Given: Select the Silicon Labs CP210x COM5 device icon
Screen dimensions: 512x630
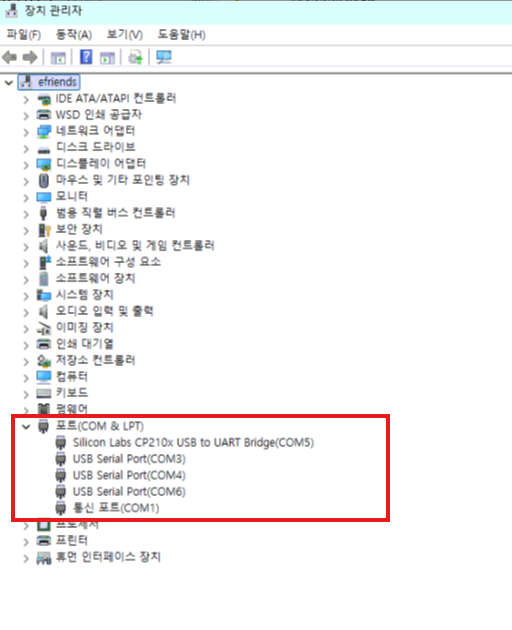Looking at the screenshot, I should [x=60, y=442].
